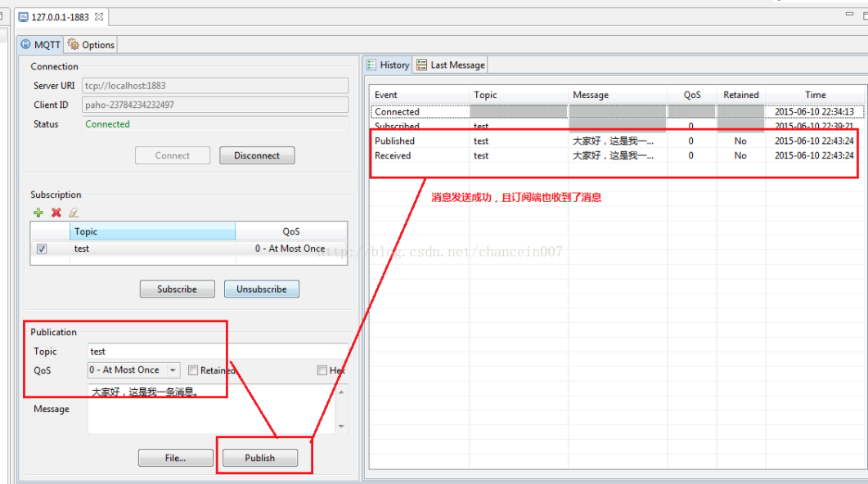
Task: Select the Topic column header in Subscription table
Action: coord(152,231)
